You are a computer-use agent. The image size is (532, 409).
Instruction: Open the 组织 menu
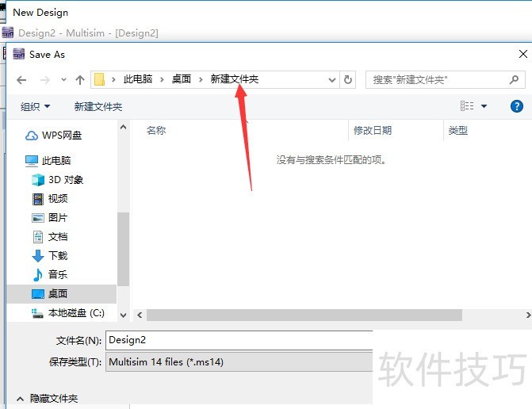(36, 106)
